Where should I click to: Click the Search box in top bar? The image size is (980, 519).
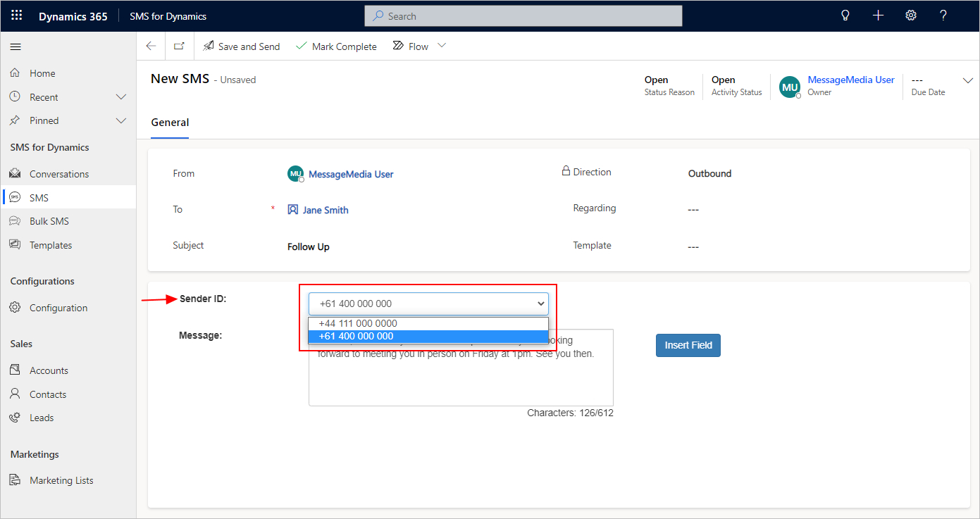tap(523, 16)
